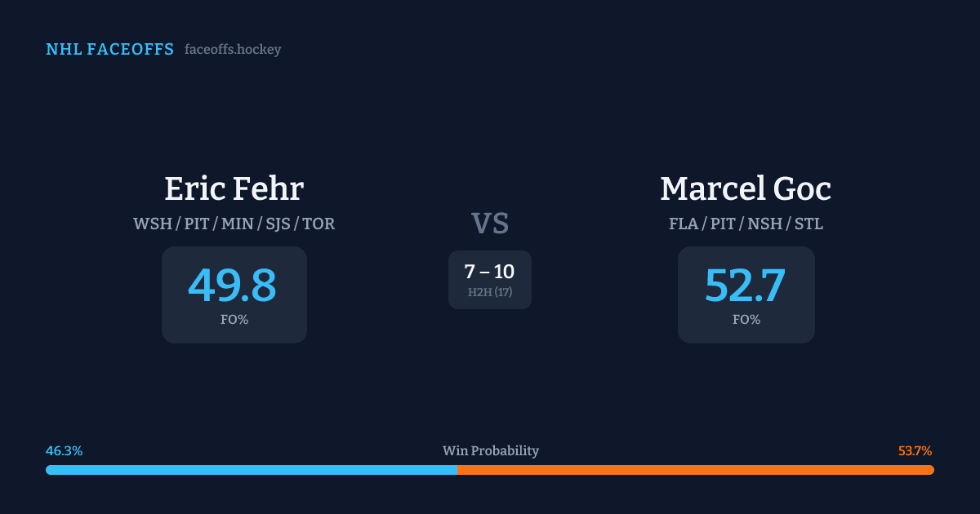Image resolution: width=980 pixels, height=514 pixels.
Task: Click the 53.7% win probability value
Action: [915, 451]
